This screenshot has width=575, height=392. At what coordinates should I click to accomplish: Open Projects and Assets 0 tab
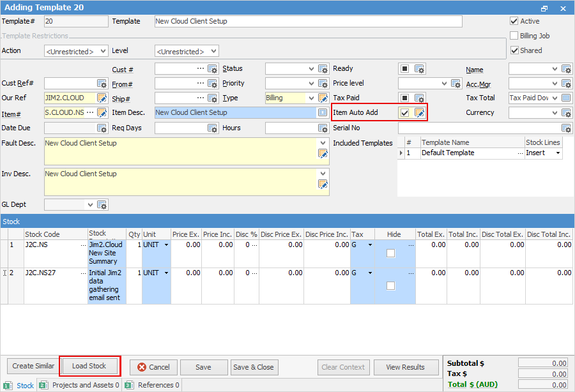79,385
